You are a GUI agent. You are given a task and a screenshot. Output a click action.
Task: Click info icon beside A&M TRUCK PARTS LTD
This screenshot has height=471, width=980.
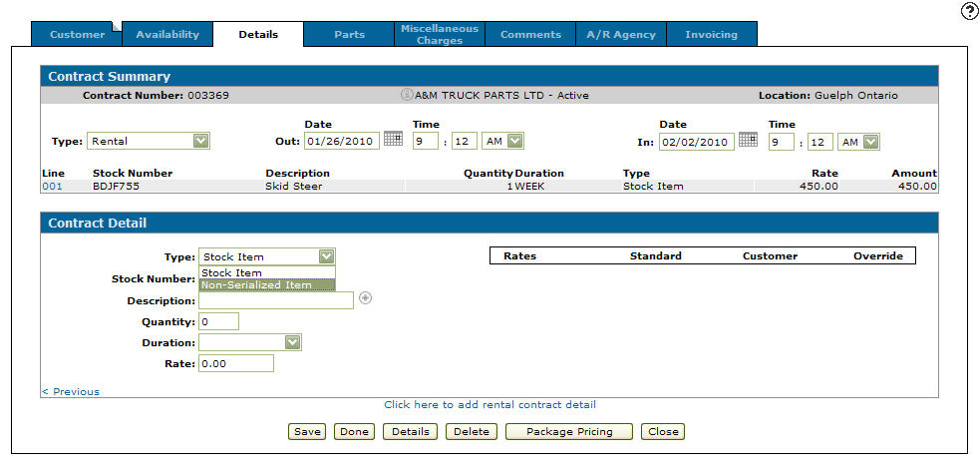[x=406, y=95]
